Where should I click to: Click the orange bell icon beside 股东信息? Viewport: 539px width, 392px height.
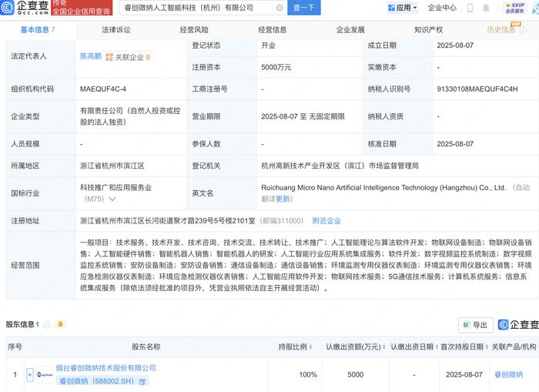tap(61, 324)
